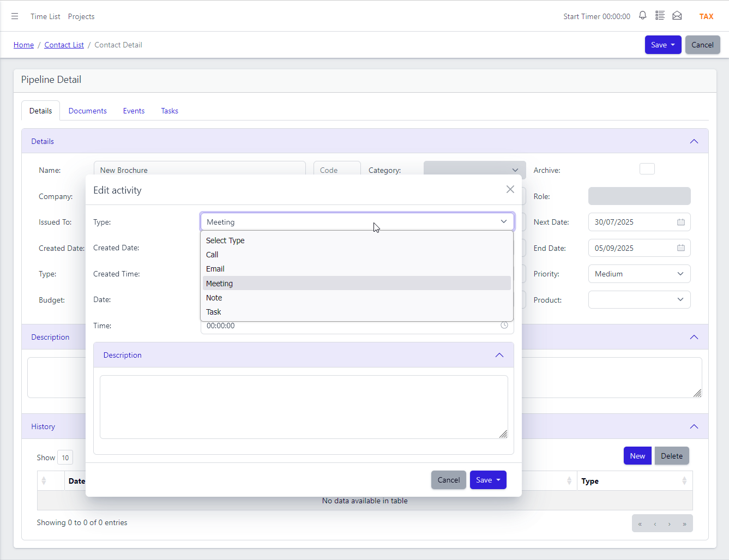Open End Date calendar picker

(x=681, y=248)
